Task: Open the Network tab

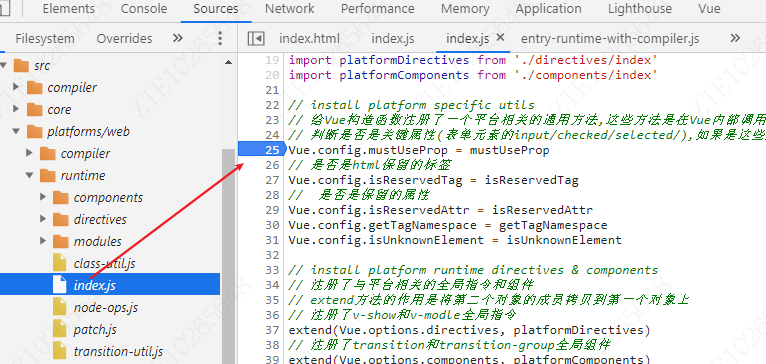Action: [x=290, y=9]
